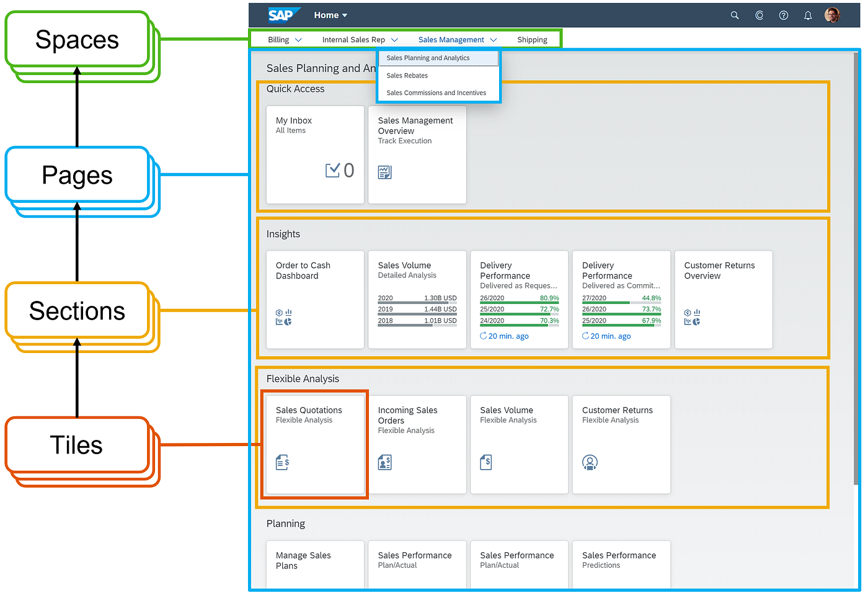Check notifications with the bell icon
Viewport: 868px width, 595px height.
click(807, 15)
